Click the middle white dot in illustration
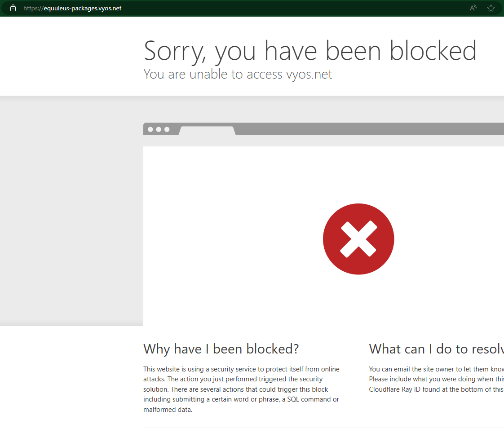Viewport: 504px width, 433px height. (x=159, y=129)
